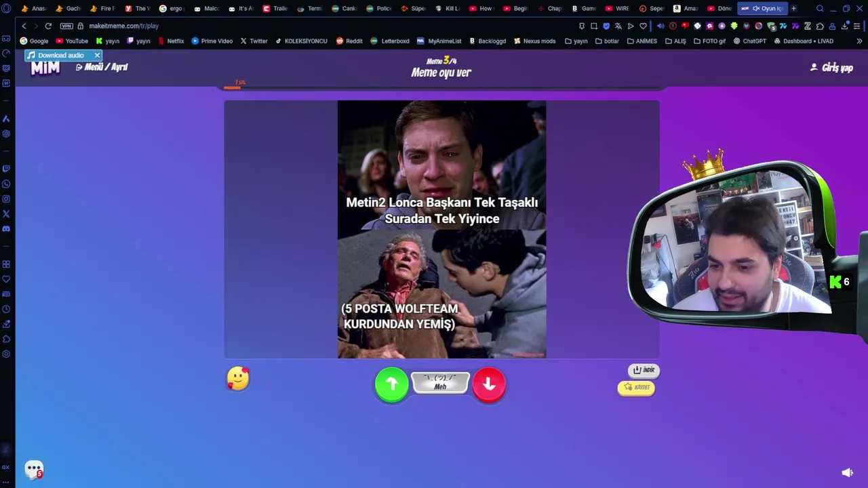Viewport: 868px width, 488px height.
Task: Switch to the Trailer browser tab
Action: 275,9
